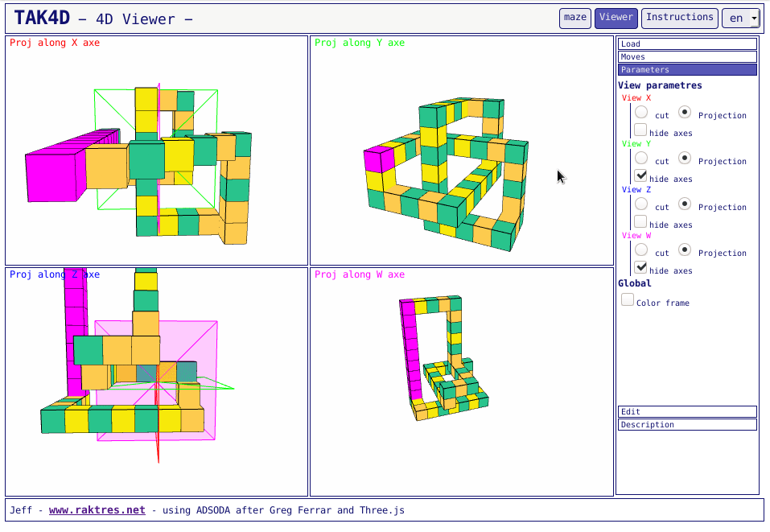Viewport: 770px width, 532px height.
Task: Open the Instructions page
Action: (678, 18)
